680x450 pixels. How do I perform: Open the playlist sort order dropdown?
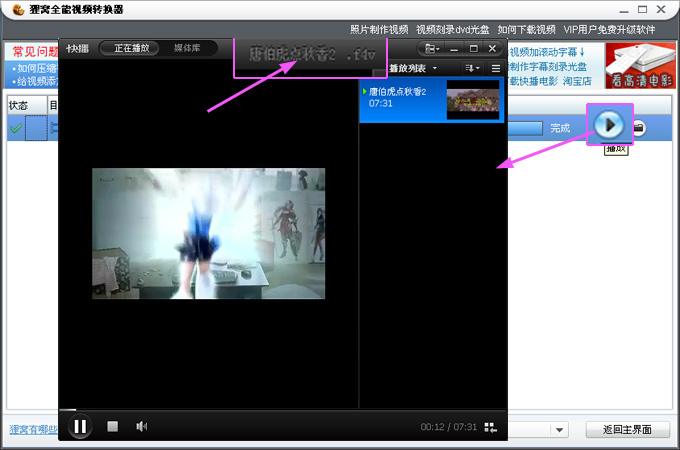[x=472, y=68]
